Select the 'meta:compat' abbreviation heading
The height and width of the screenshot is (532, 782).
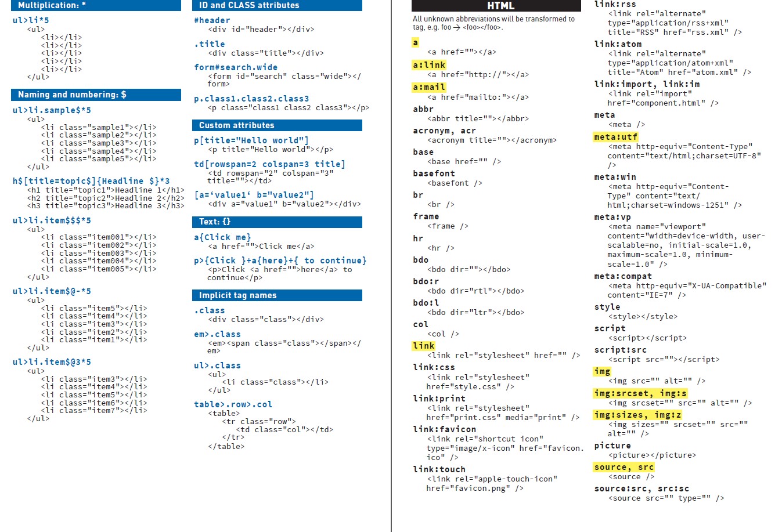click(623, 276)
